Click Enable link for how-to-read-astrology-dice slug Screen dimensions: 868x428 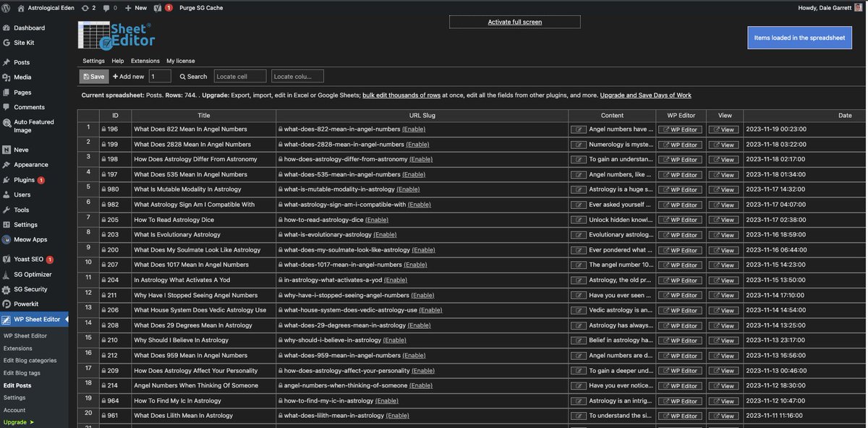(x=377, y=220)
